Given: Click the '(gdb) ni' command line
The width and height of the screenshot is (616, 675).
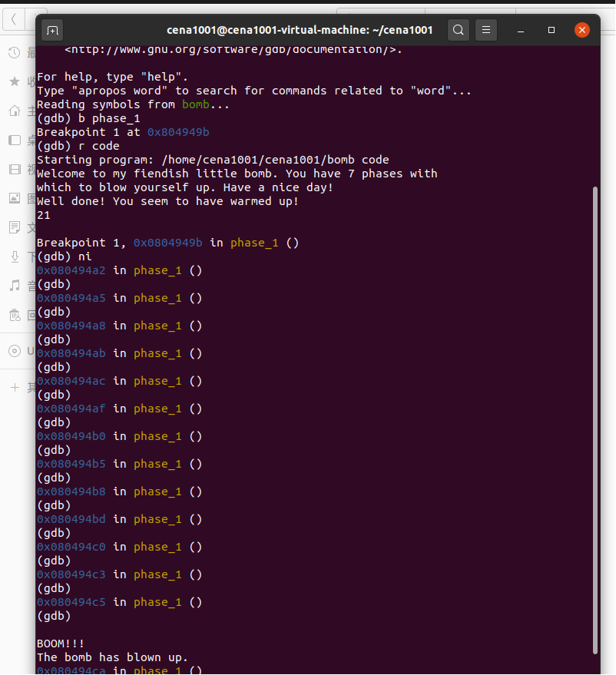Looking at the screenshot, I should 65,256.
